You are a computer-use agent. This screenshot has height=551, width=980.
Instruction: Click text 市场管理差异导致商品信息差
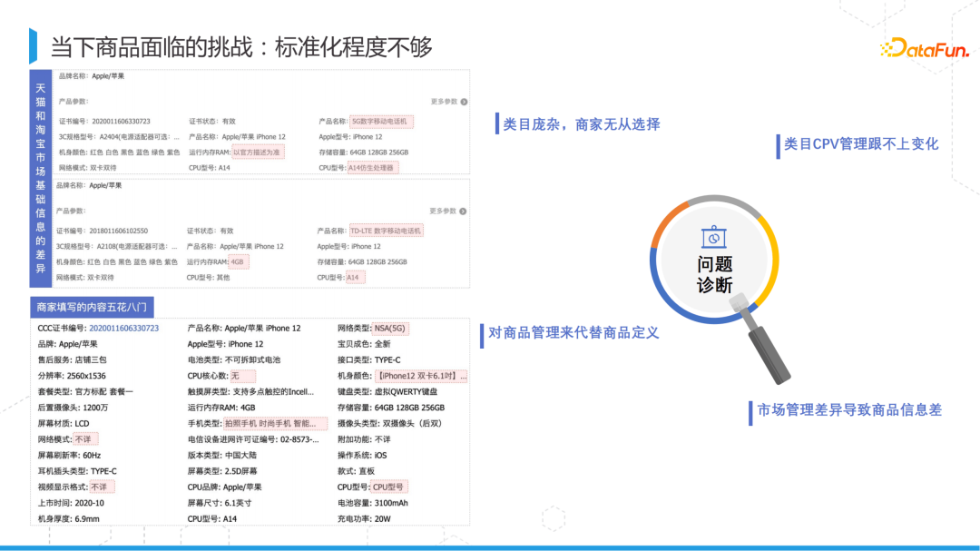coord(849,410)
